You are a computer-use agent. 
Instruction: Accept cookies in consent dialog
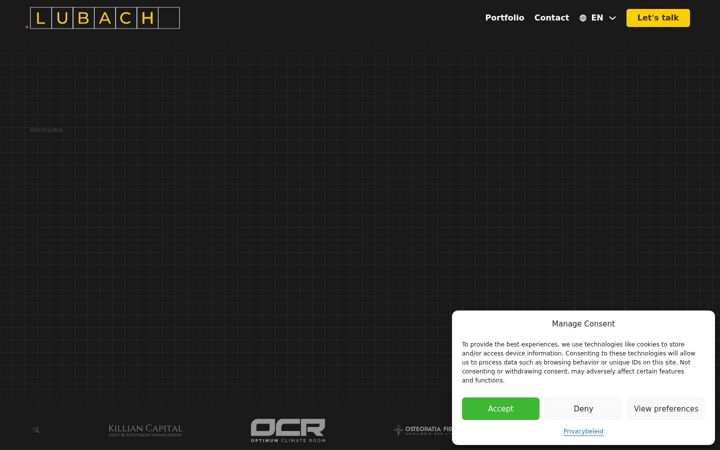(x=501, y=409)
